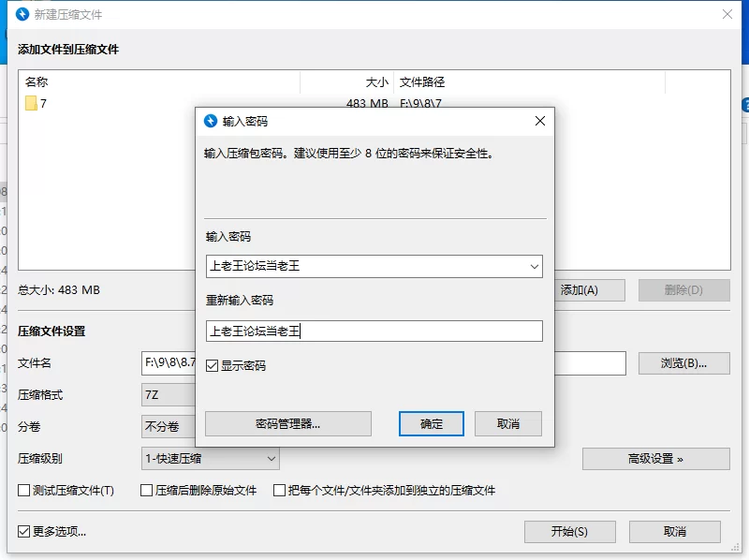The width and height of the screenshot is (749, 560).
Task: Open the 压缩格式 7Z dropdown
Action: pos(169,395)
